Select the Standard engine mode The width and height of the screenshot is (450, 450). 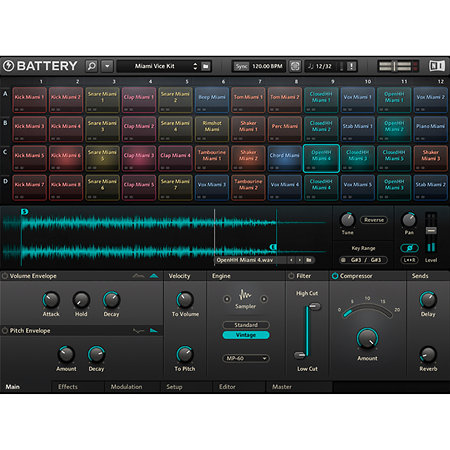click(246, 325)
